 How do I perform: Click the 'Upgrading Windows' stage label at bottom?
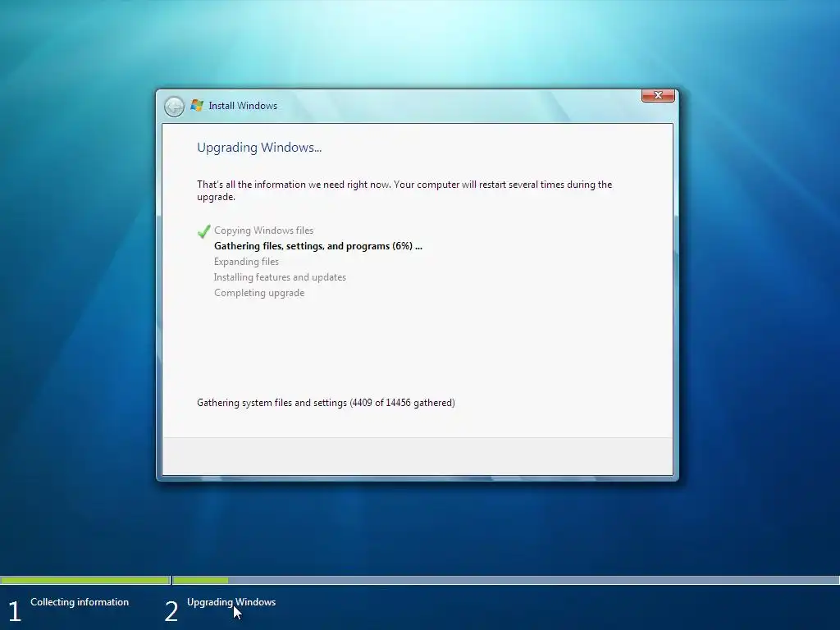point(231,602)
